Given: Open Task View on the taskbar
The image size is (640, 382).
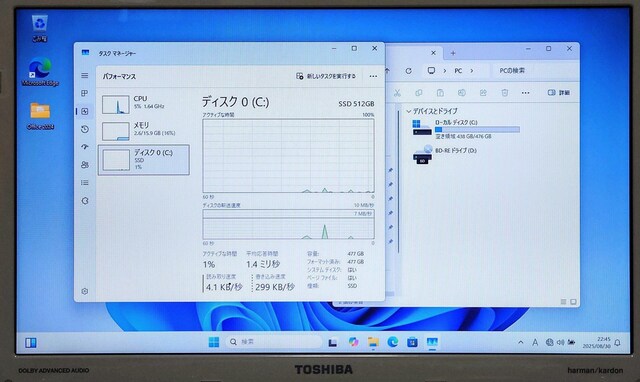Looking at the screenshot, I should (x=333, y=342).
